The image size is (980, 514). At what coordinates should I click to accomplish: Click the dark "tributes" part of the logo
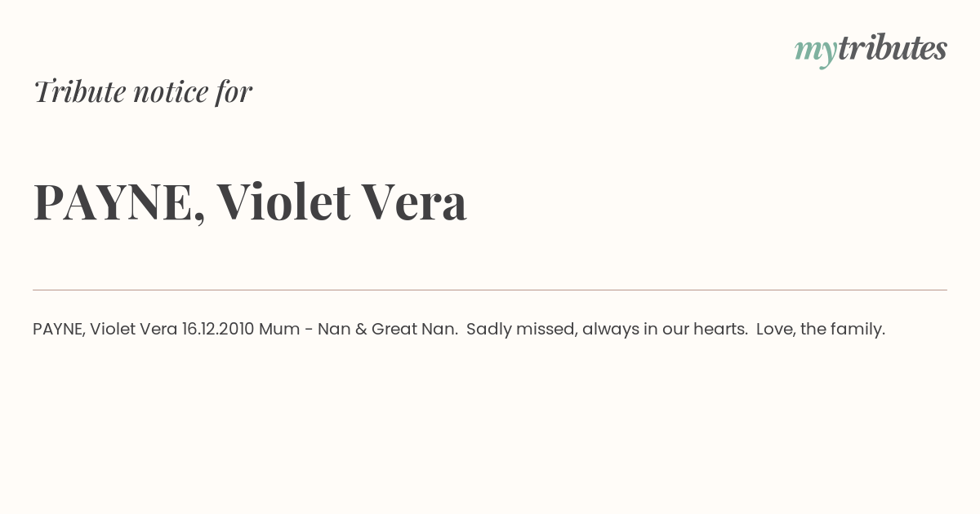[893, 48]
